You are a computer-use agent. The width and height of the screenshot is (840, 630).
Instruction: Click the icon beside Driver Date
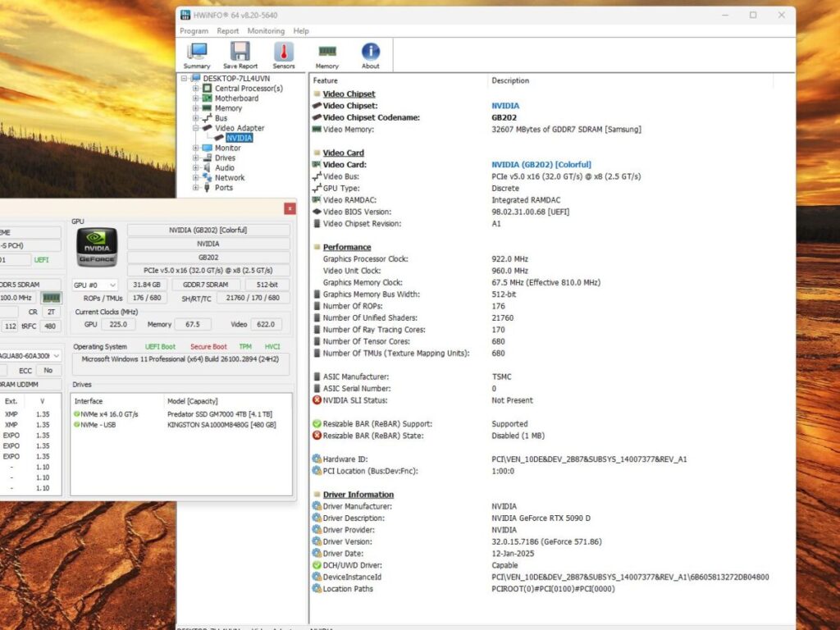coord(317,554)
